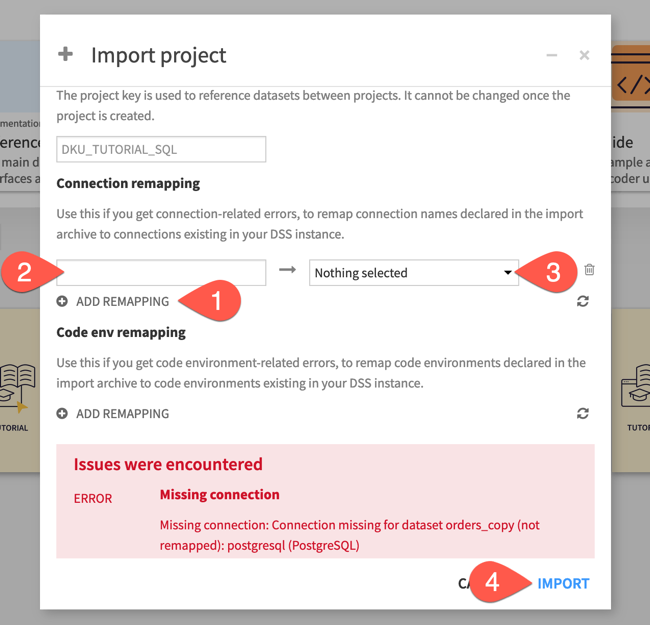Click the Issues were encountered heading
The width and height of the screenshot is (650, 625).
[x=168, y=464]
